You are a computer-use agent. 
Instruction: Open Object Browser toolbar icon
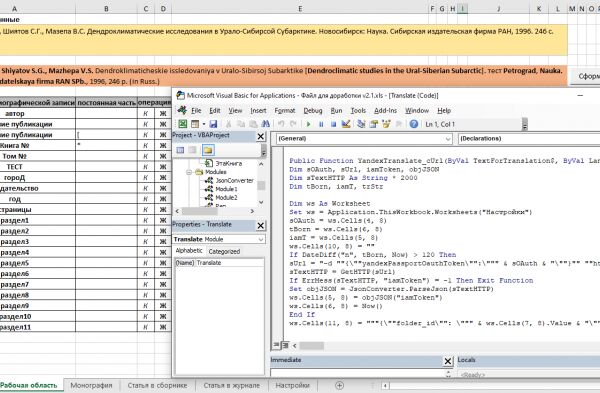click(x=386, y=124)
